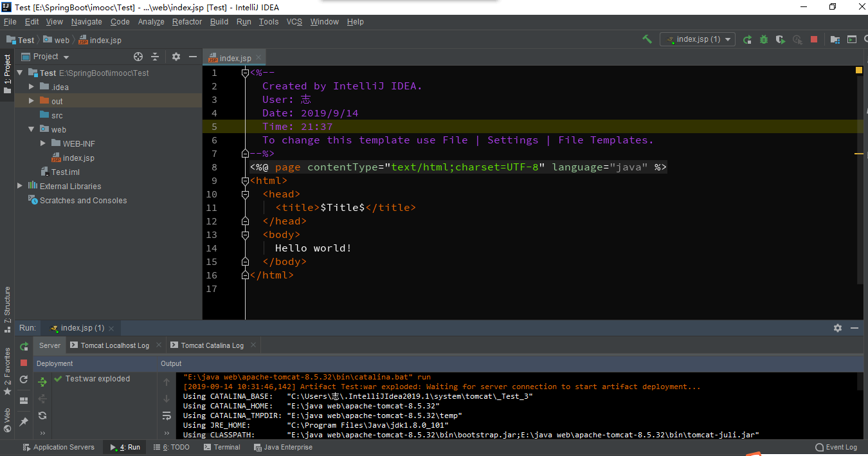Click the Run Anything icon in the toolbar
868x456 pixels.
tap(852, 39)
